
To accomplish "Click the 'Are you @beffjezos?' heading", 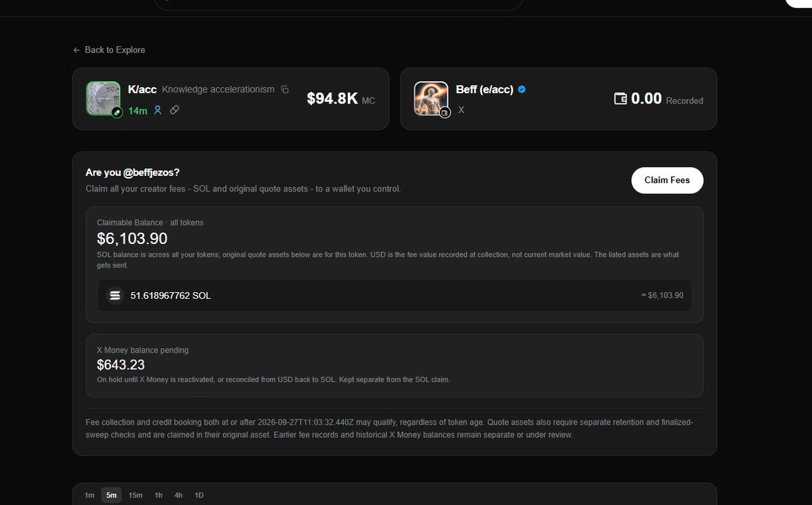I will coord(133,172).
